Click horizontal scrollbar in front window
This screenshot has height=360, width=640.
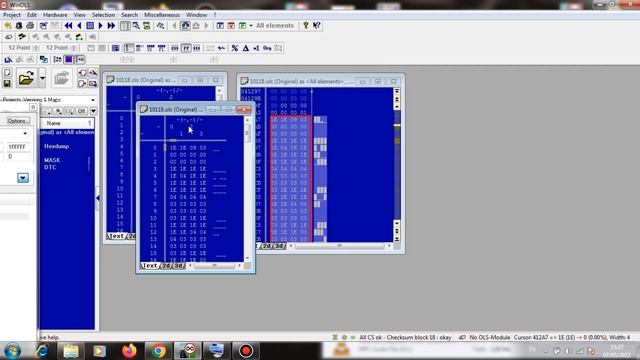coord(214,266)
